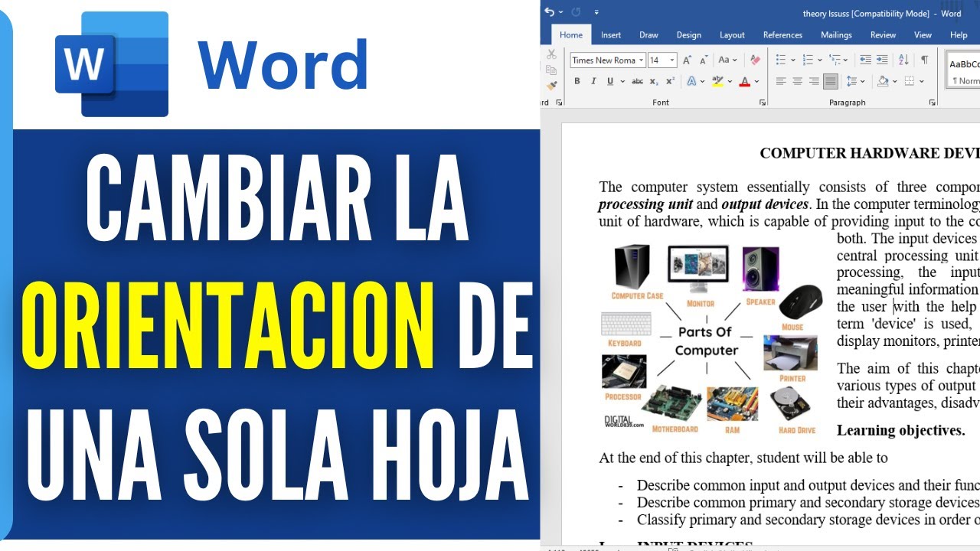Apply red font color
Viewport: 980px width, 551px height.
click(x=745, y=81)
